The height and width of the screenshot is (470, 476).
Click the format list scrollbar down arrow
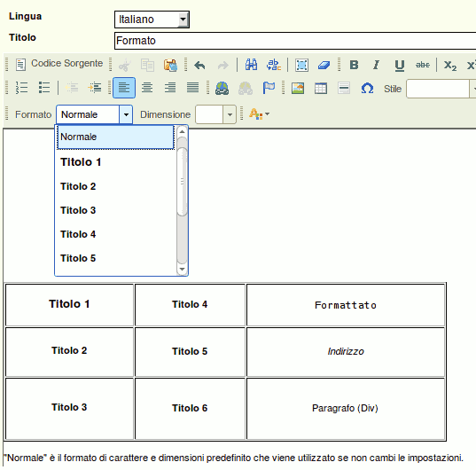(182, 269)
